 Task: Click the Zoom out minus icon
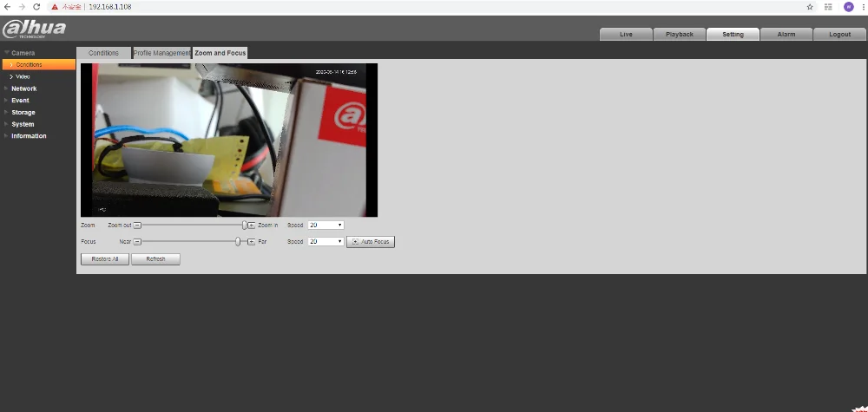coord(137,226)
